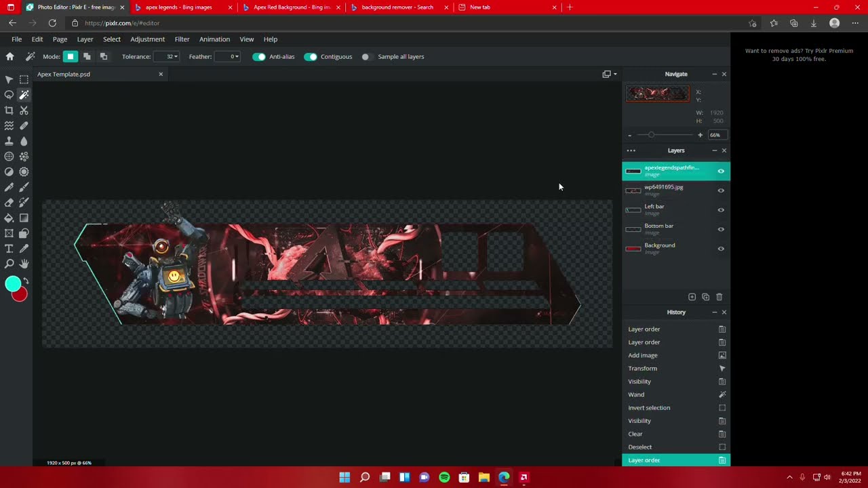Hide the wp6491695.jpg layer
Screen dimensions: 868x488
721,190
